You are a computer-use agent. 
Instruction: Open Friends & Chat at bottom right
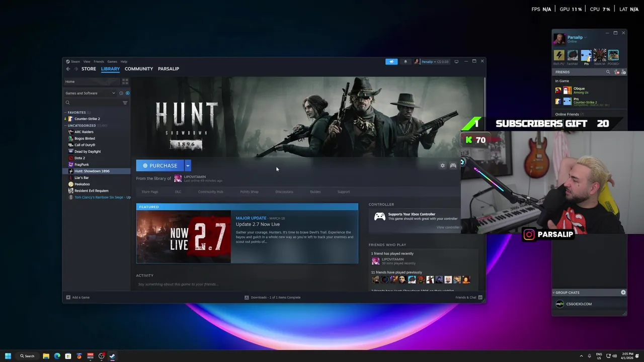(469, 297)
